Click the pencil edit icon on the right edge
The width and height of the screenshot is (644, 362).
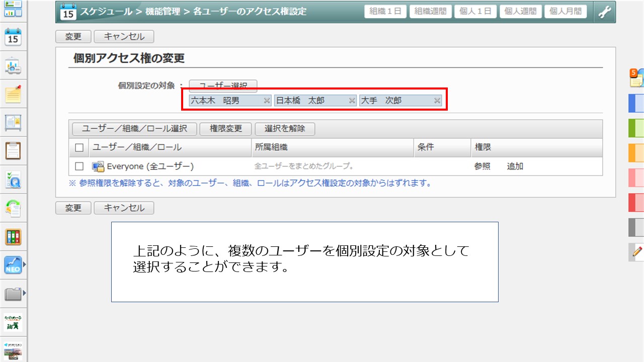coord(637,251)
